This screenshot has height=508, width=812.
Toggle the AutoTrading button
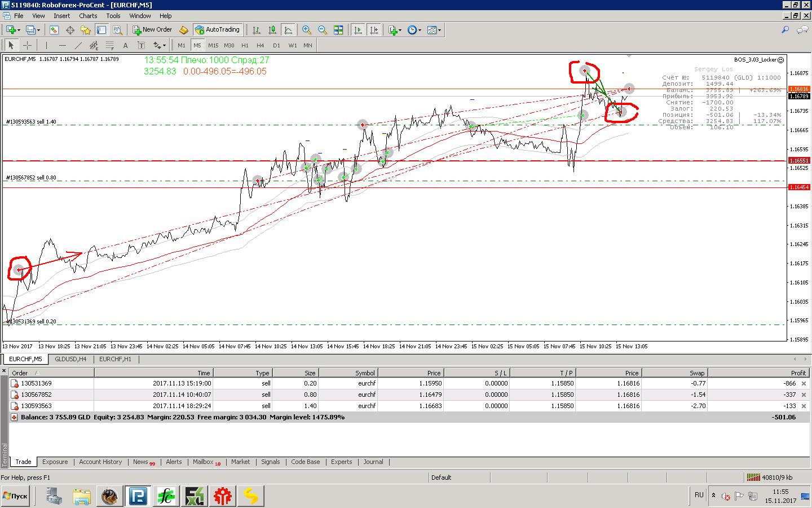click(x=217, y=30)
